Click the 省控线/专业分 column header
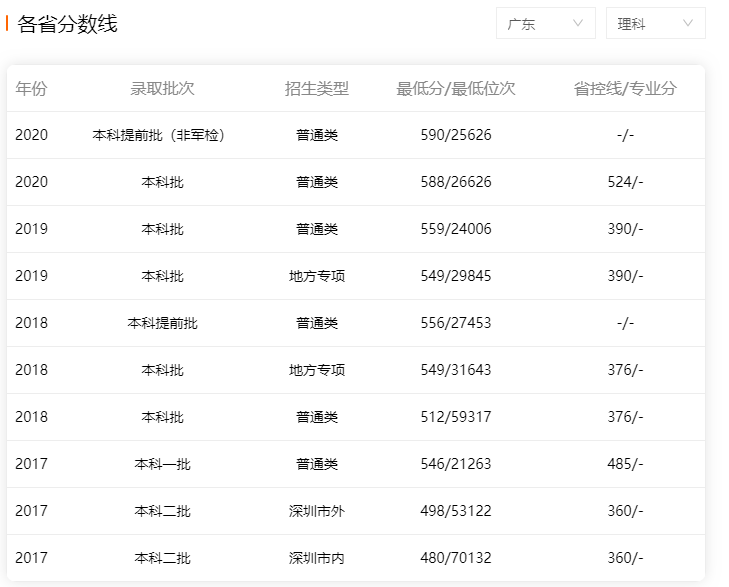The height and width of the screenshot is (587, 729). point(625,88)
